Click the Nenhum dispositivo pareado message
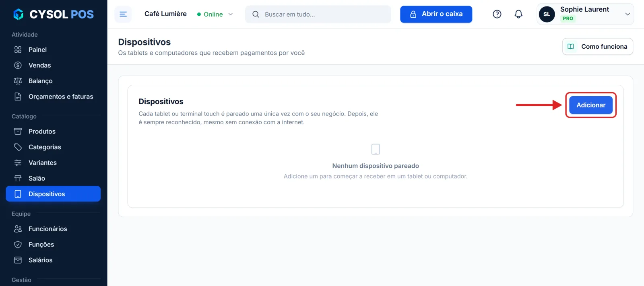644x286 pixels. (x=376, y=166)
